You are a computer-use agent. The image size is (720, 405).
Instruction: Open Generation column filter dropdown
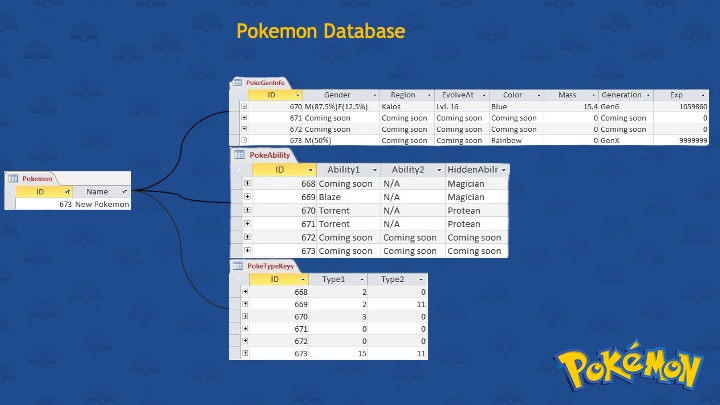point(648,96)
